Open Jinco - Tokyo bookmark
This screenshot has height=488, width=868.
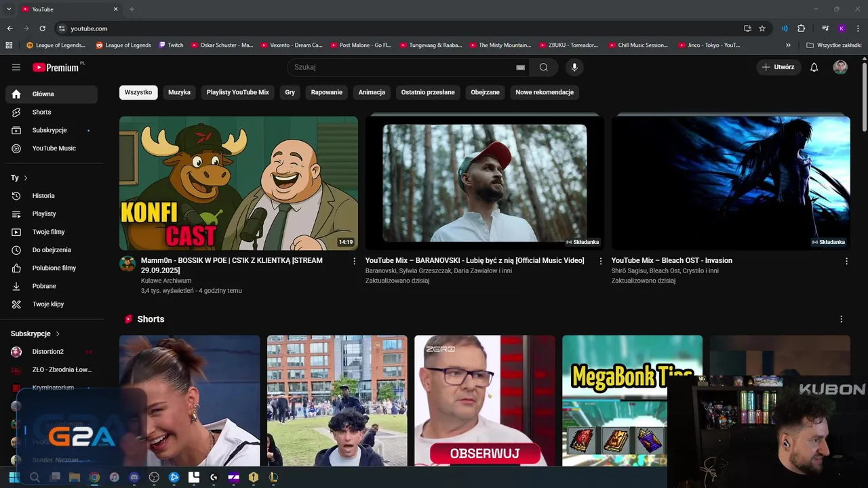click(x=709, y=45)
